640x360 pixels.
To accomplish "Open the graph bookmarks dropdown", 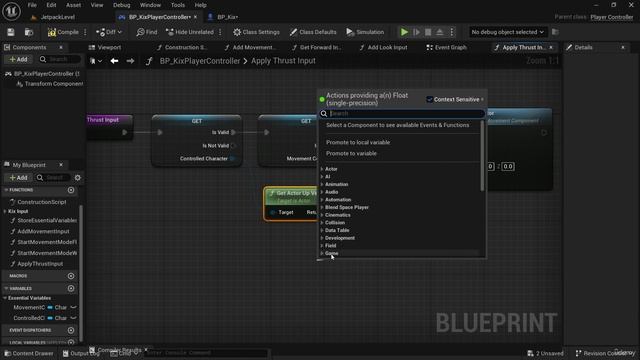I will 96,61.
